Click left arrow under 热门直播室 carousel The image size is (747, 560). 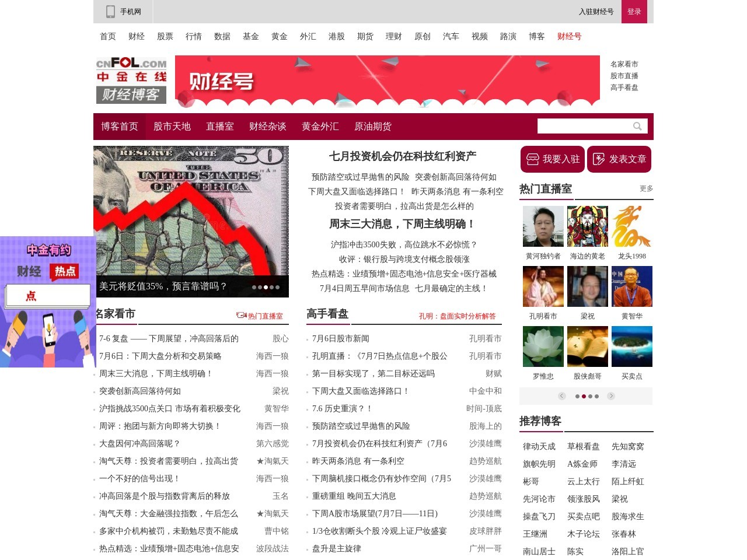click(562, 396)
